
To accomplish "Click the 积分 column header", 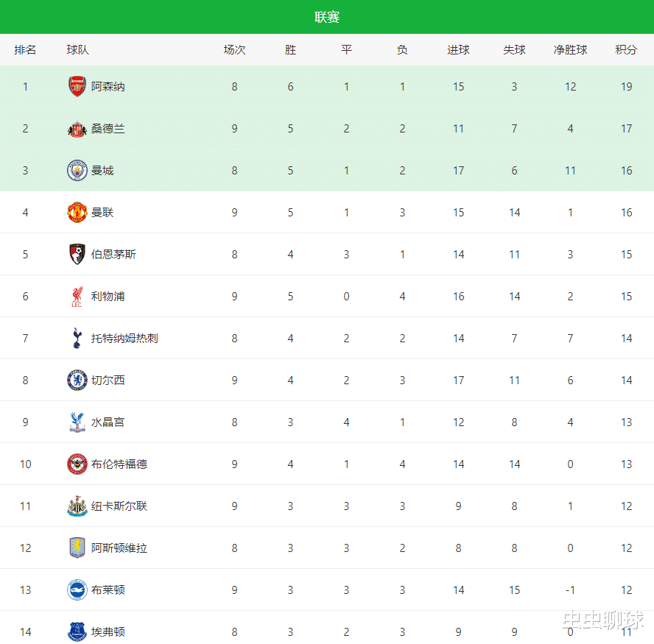I will point(626,50).
